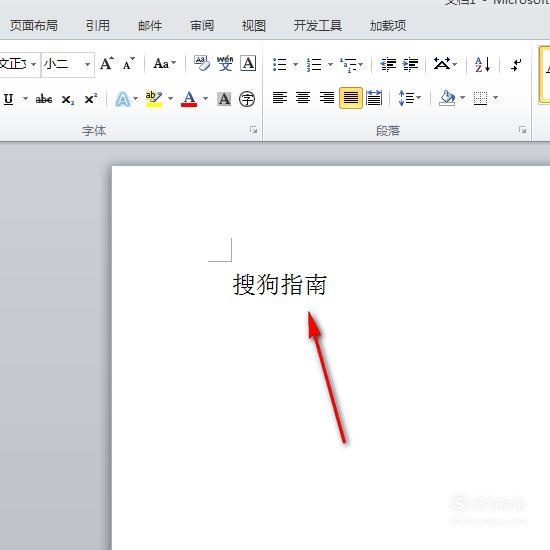Open the 加载项 ribbon tab
The width and height of the screenshot is (550, 550).
tap(388, 26)
